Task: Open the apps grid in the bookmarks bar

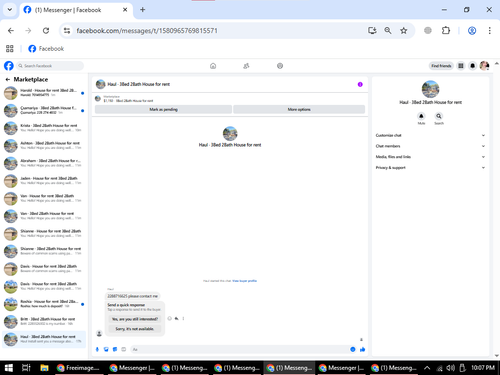Action: tap(10, 49)
